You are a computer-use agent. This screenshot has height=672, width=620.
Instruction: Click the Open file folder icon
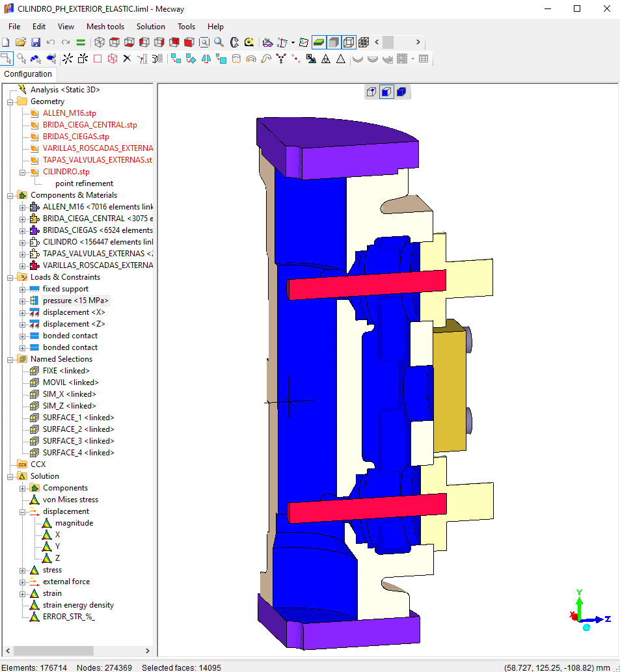(21, 42)
